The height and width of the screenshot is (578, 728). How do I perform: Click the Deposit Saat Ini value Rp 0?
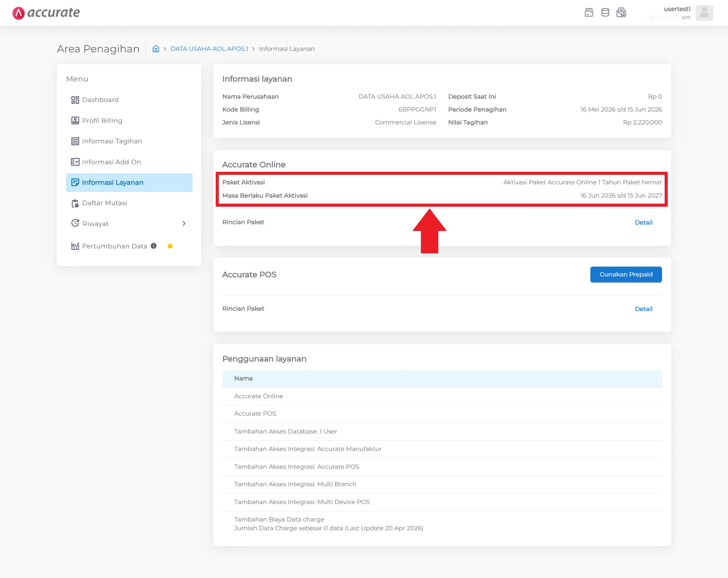[x=655, y=97]
